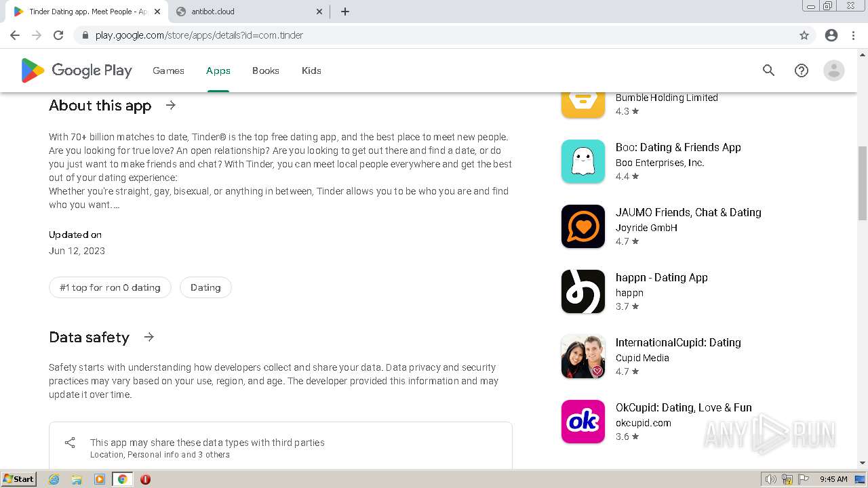Select the Chrome taskbar icon
Viewport: 868px width, 488px height.
click(x=122, y=479)
